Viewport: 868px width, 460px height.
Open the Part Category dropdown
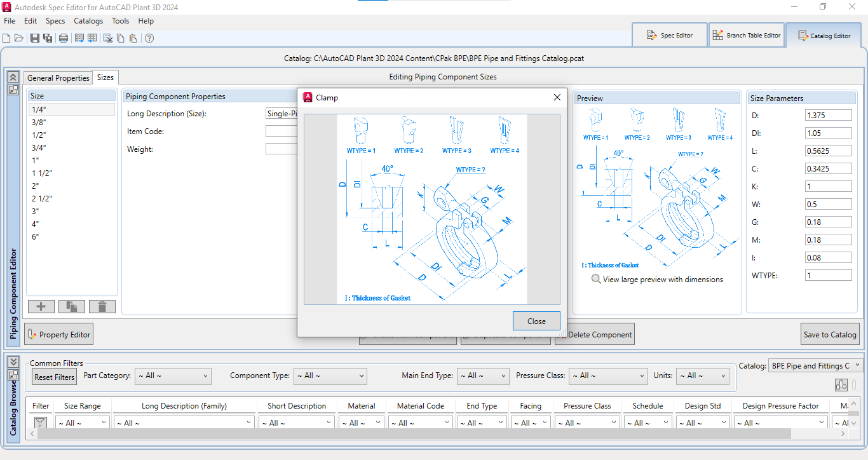(x=173, y=376)
